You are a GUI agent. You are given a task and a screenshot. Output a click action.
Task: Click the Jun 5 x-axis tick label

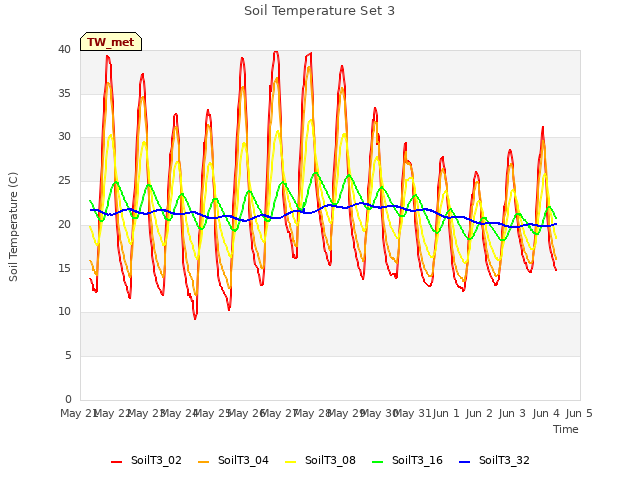pyautogui.click(x=579, y=413)
